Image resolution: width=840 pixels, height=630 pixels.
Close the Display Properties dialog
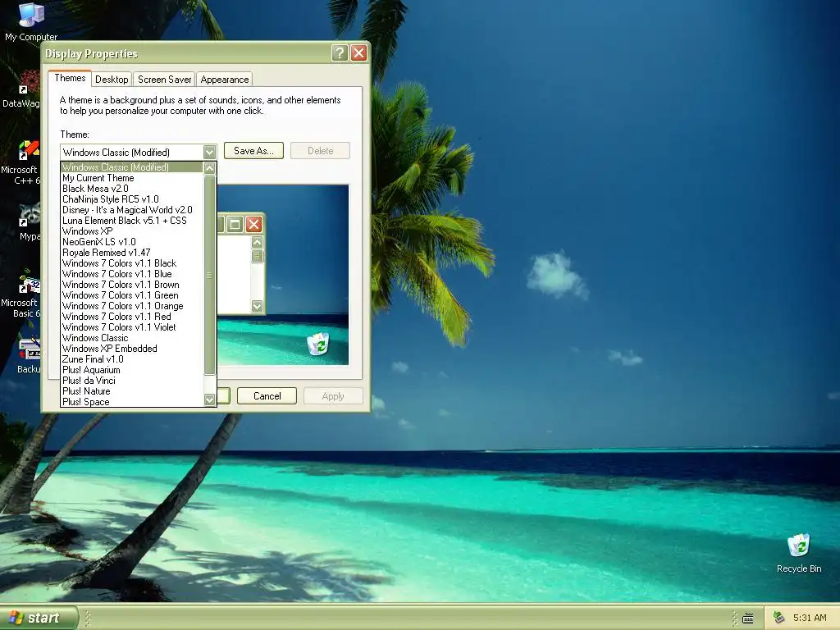(358, 53)
